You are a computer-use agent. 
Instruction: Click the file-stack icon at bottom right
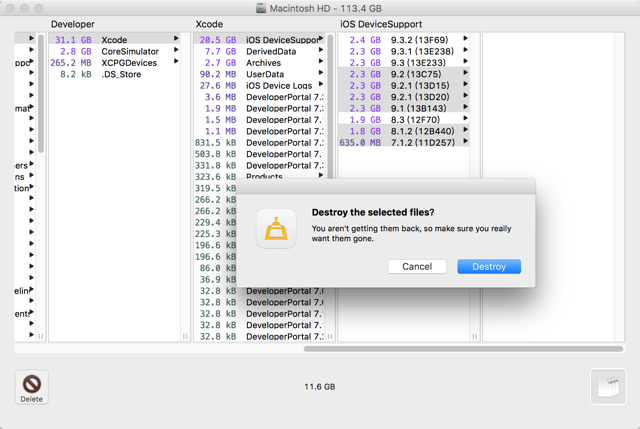point(608,387)
